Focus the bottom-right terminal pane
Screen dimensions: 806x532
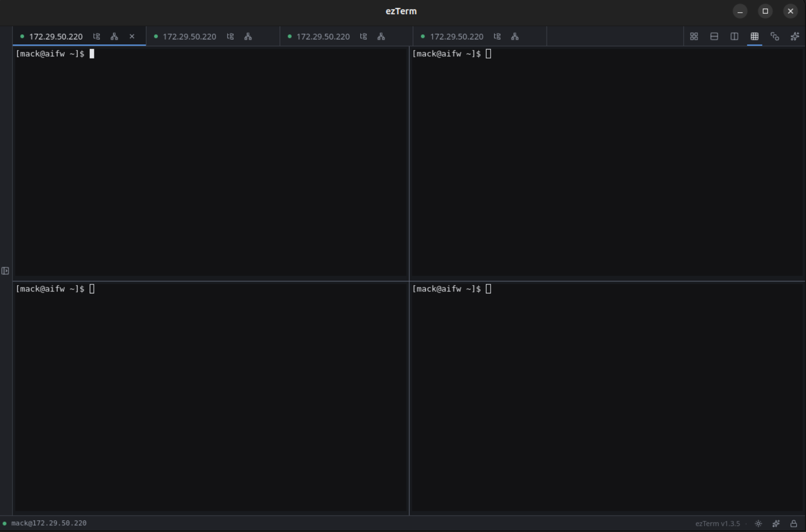pyautogui.click(x=608, y=397)
